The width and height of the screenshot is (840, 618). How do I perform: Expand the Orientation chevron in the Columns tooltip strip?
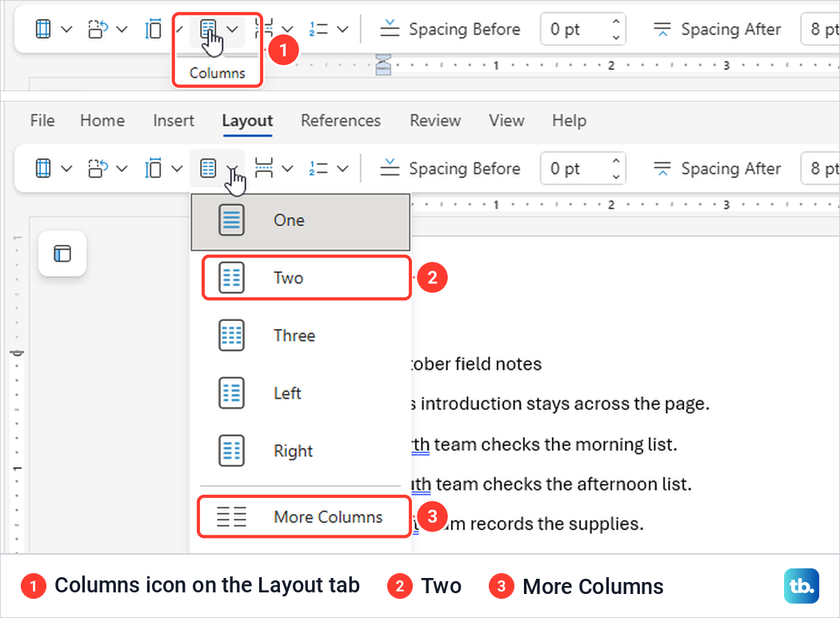(122, 29)
